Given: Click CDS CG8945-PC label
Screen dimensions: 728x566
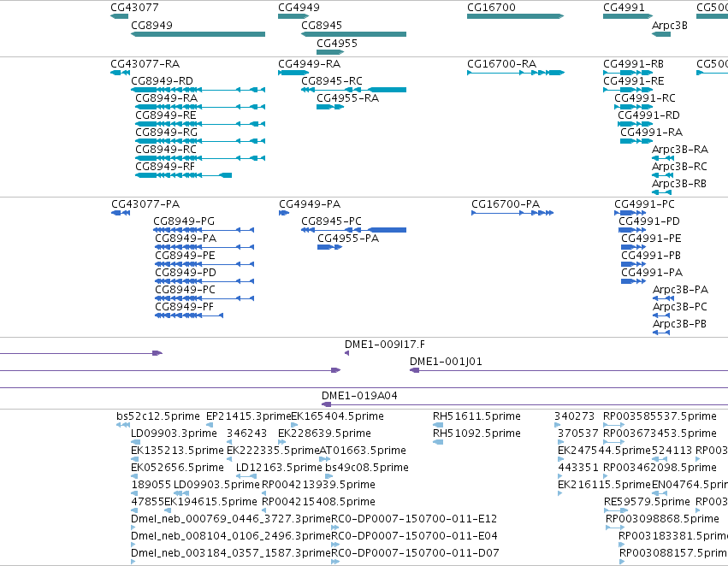Looking at the screenshot, I should tap(332, 221).
